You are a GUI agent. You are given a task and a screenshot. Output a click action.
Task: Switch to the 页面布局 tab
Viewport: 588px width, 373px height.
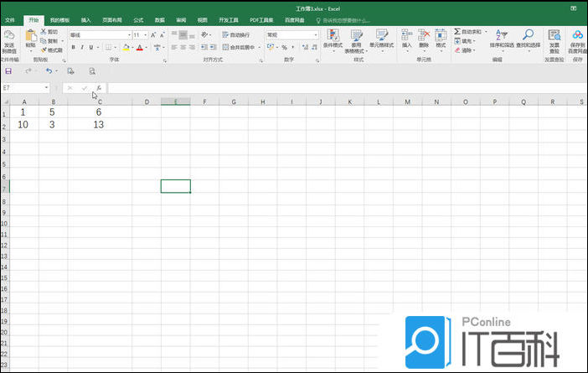click(111, 20)
